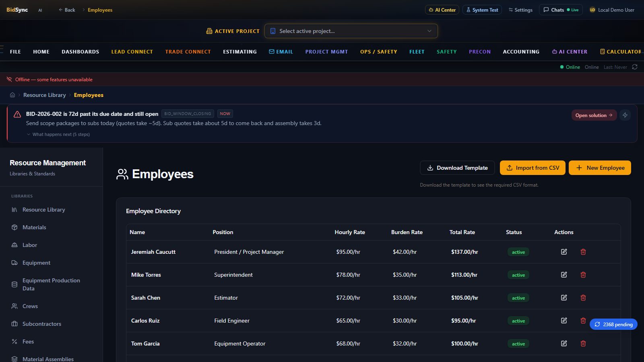644x362 pixels.
Task: Delete Sarah Chen's record
Action: 583,298
